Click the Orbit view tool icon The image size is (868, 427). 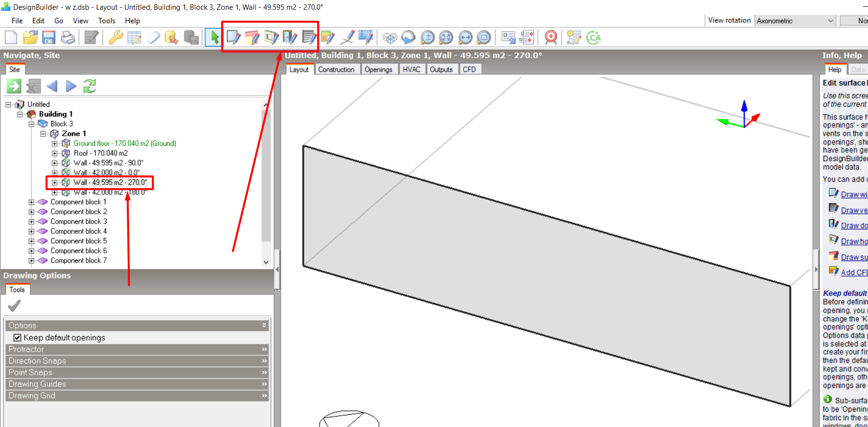(x=408, y=37)
